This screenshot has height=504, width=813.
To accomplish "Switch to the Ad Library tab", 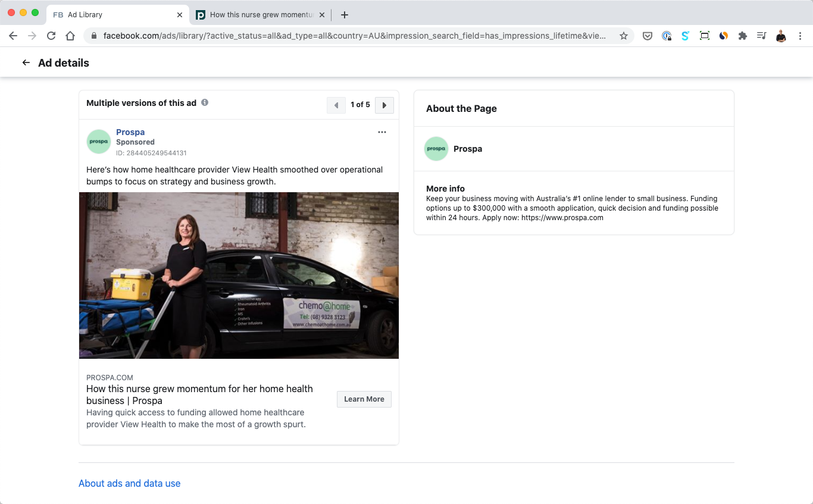I will click(118, 15).
